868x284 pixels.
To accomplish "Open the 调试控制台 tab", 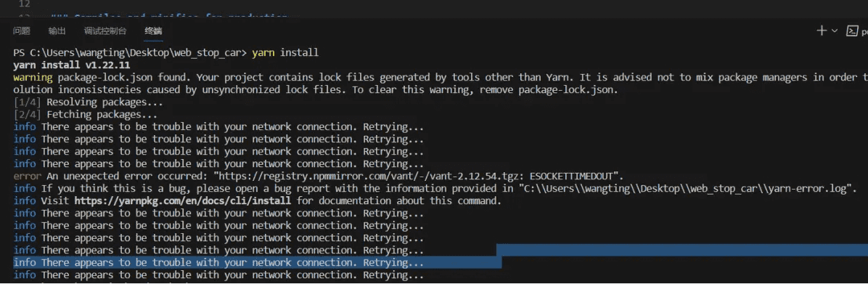I will point(105,31).
